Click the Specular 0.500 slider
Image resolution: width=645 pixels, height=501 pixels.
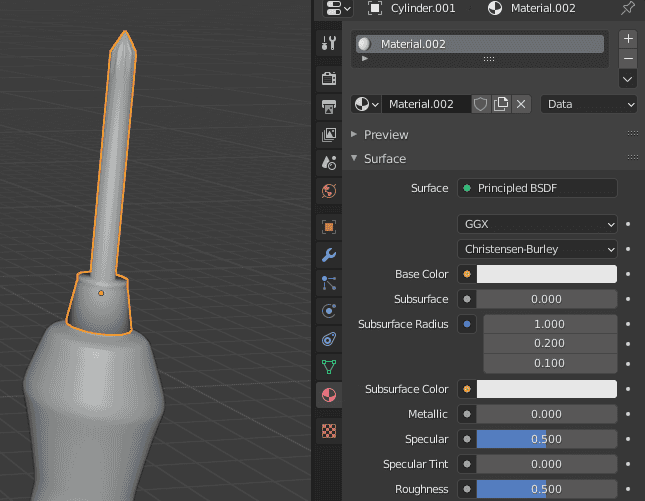tap(547, 439)
